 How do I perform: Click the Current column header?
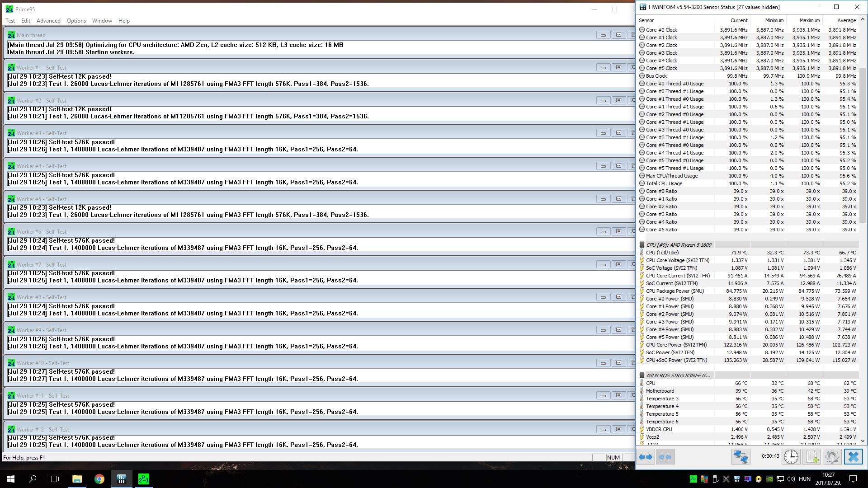(732, 20)
